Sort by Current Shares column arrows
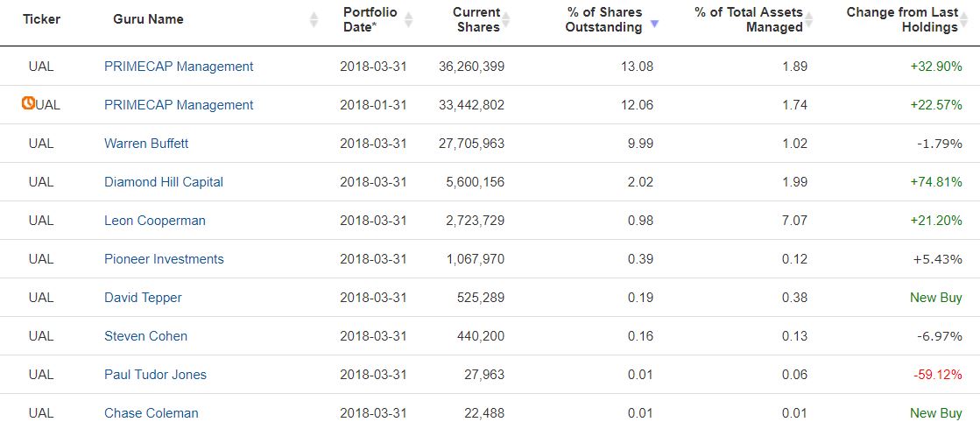Screen dimensions: 980x429 [505, 20]
